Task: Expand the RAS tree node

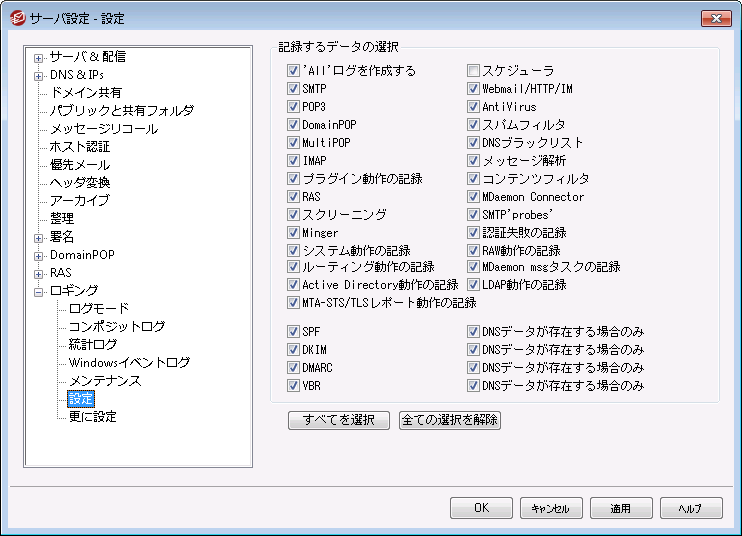Action: point(38,274)
